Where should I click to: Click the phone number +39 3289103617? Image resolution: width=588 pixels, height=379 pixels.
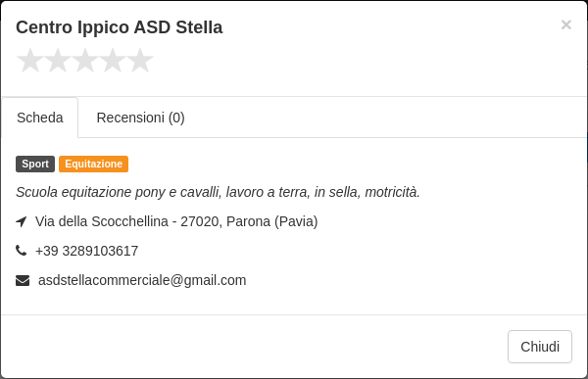[x=86, y=251]
